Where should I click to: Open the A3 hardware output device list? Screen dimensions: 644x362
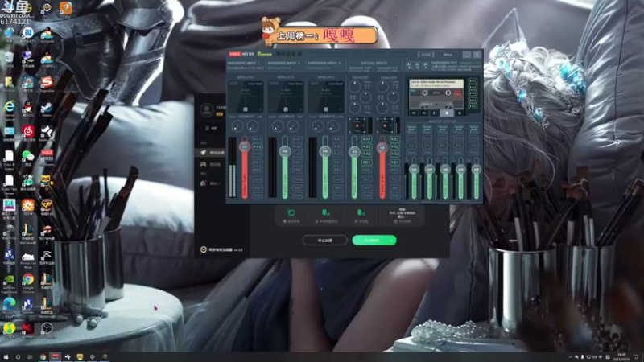pyautogui.click(x=426, y=65)
